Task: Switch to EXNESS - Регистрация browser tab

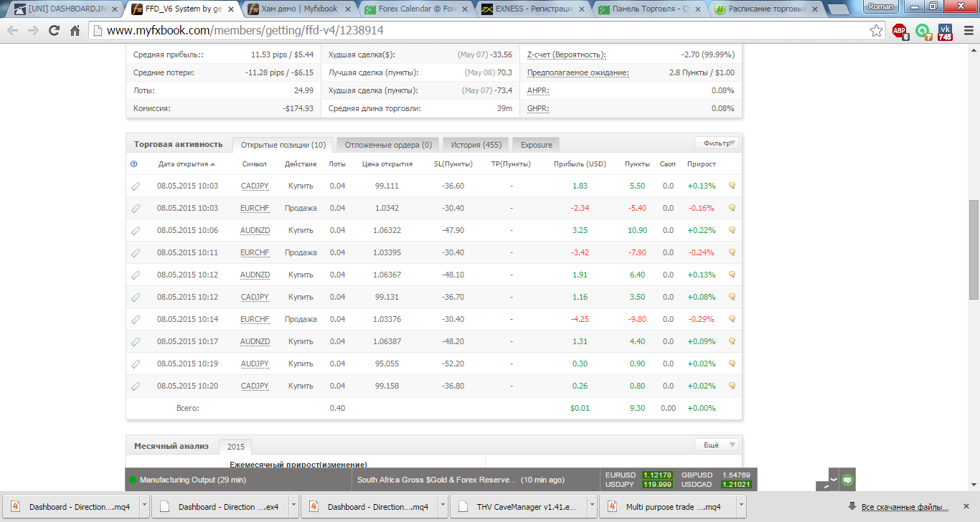Action: coord(532,9)
